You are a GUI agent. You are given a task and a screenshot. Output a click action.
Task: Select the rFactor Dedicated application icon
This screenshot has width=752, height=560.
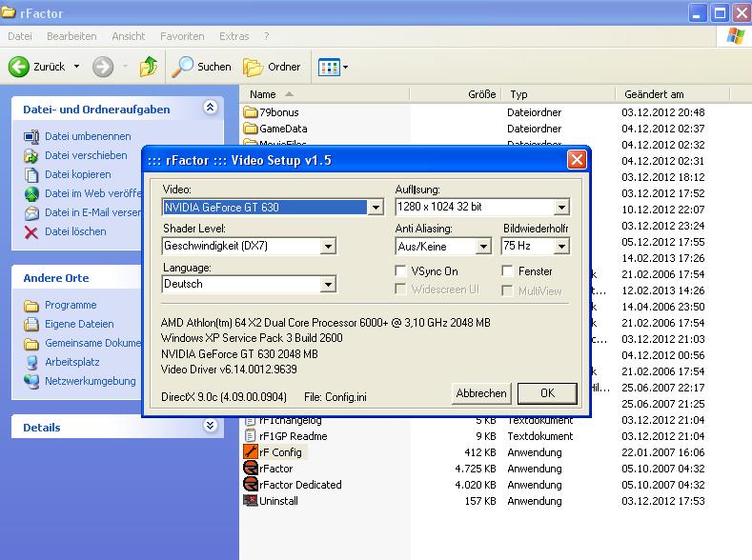[252, 485]
